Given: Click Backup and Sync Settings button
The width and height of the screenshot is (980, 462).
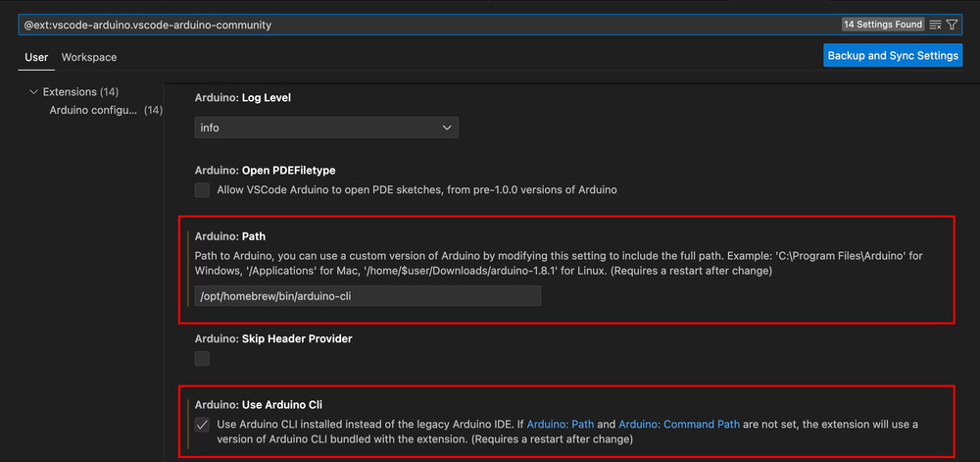Looking at the screenshot, I should (x=893, y=56).
